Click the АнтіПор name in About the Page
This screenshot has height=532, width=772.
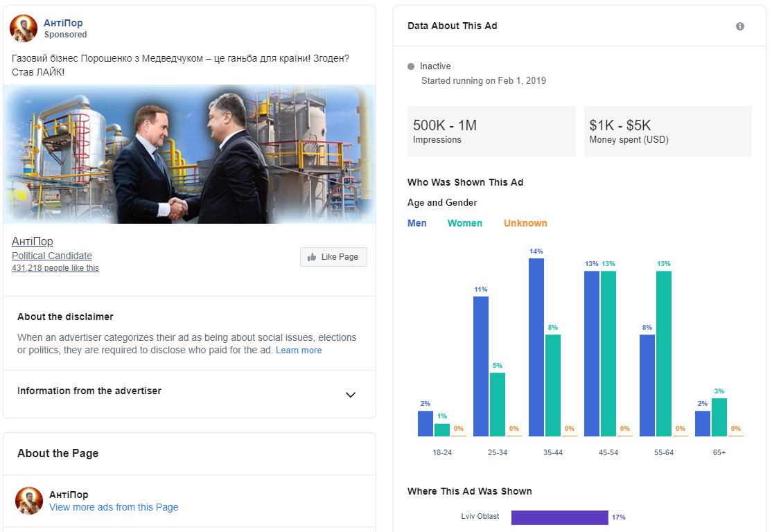(x=69, y=495)
